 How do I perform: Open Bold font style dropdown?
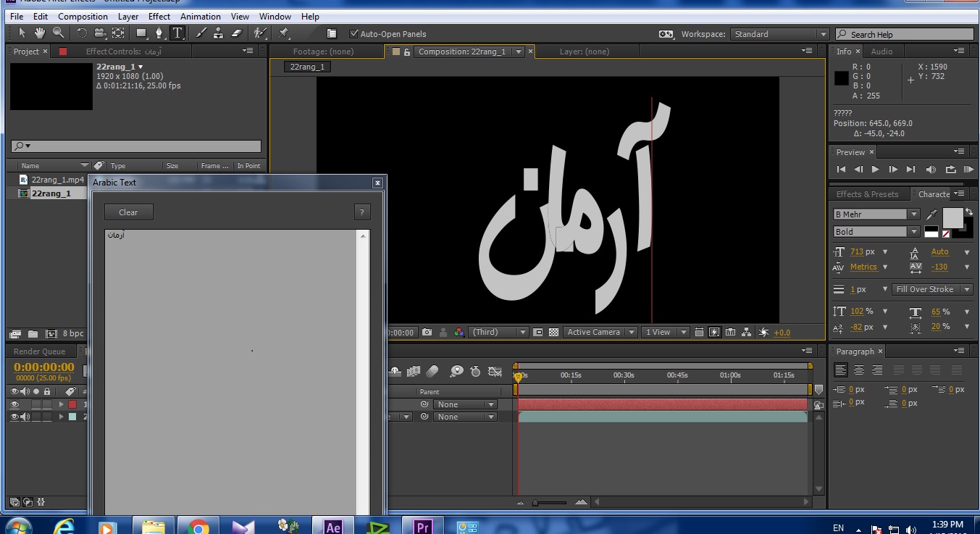pyautogui.click(x=914, y=232)
